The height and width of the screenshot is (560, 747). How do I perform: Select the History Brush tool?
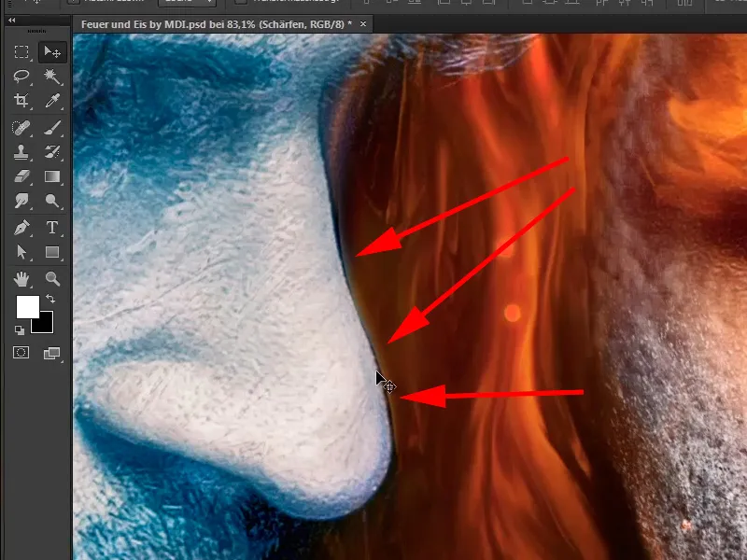point(52,152)
